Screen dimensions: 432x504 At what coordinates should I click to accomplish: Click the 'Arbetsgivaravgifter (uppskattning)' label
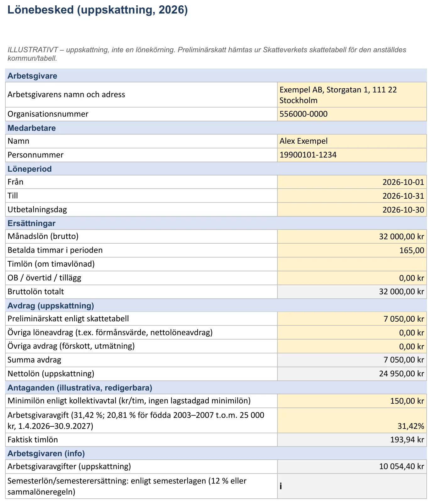tap(69, 467)
